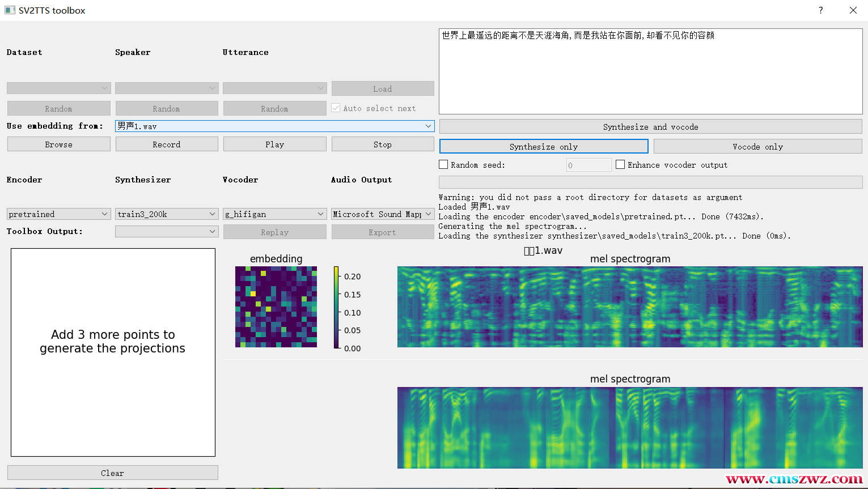Open the Use embedding from dropdown
Viewport: 868px width, 489px height.
point(274,126)
